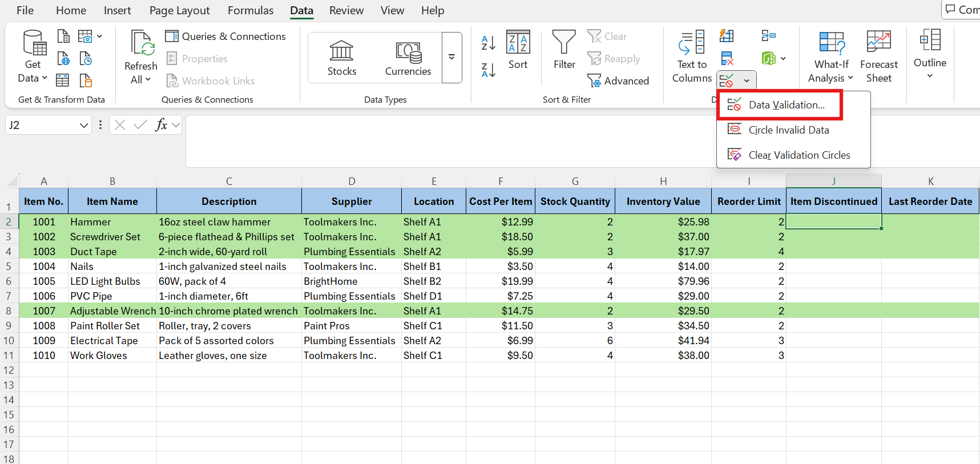Click the Filter funnel icon
Viewport: 980px width, 464px height.
click(564, 43)
